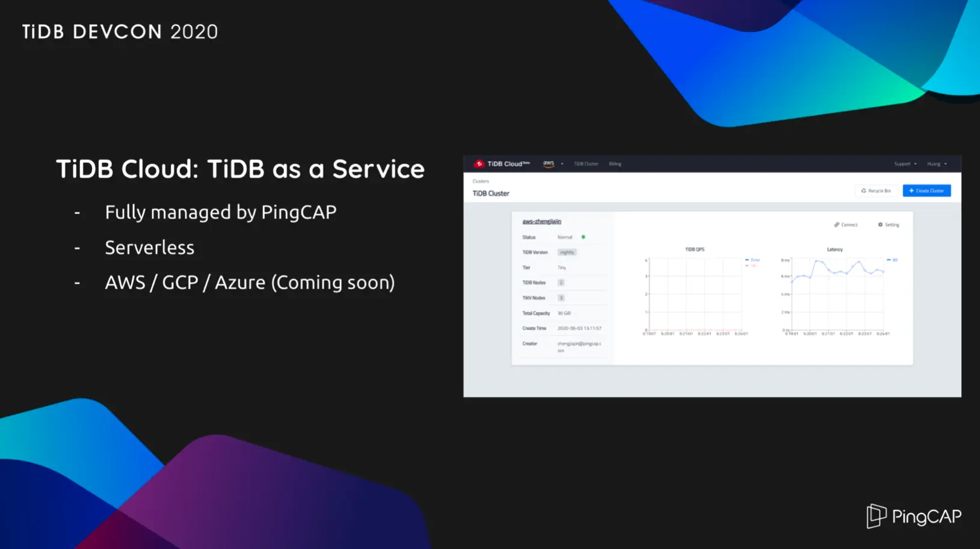Click the 'Serverless' bullet text
980x549 pixels.
click(150, 247)
